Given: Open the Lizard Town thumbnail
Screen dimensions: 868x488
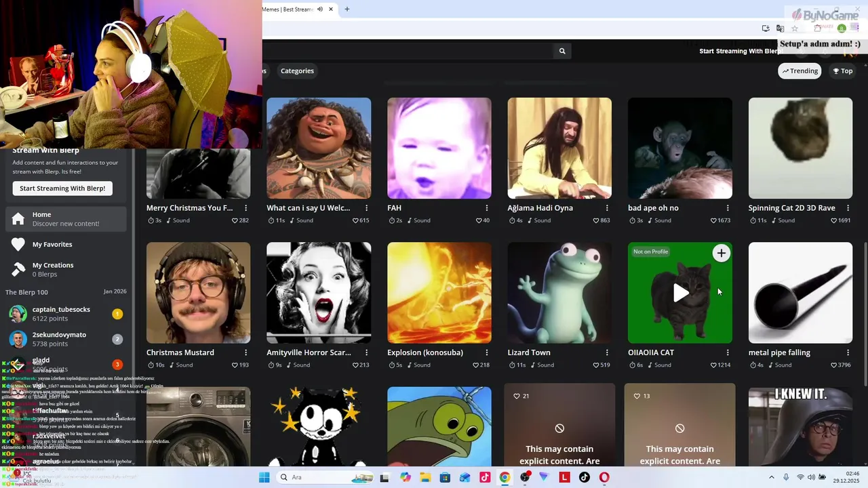Looking at the screenshot, I should 559,293.
